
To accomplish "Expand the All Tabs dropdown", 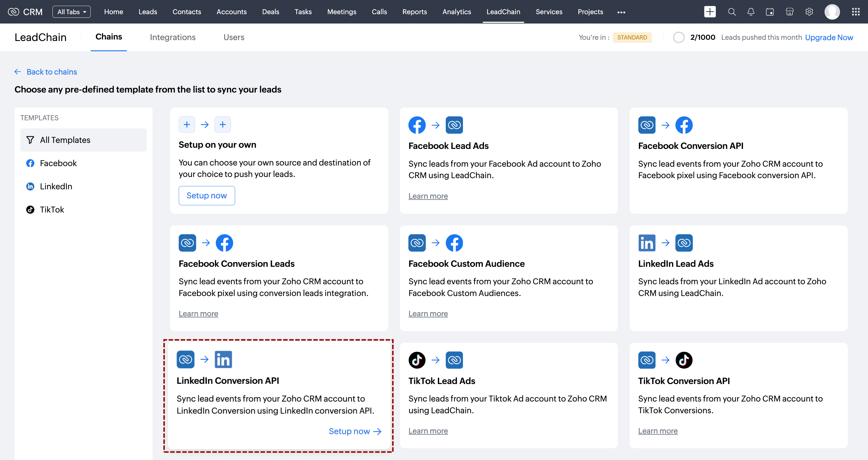I will (x=71, y=12).
